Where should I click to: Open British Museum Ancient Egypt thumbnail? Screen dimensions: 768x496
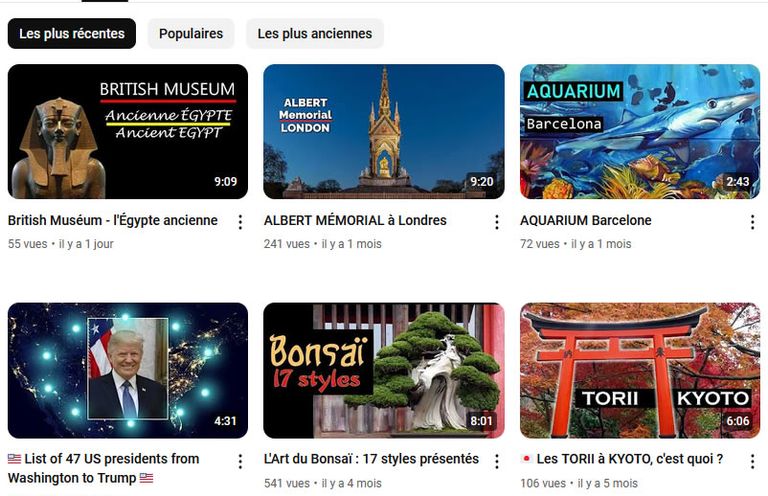pyautogui.click(x=128, y=131)
